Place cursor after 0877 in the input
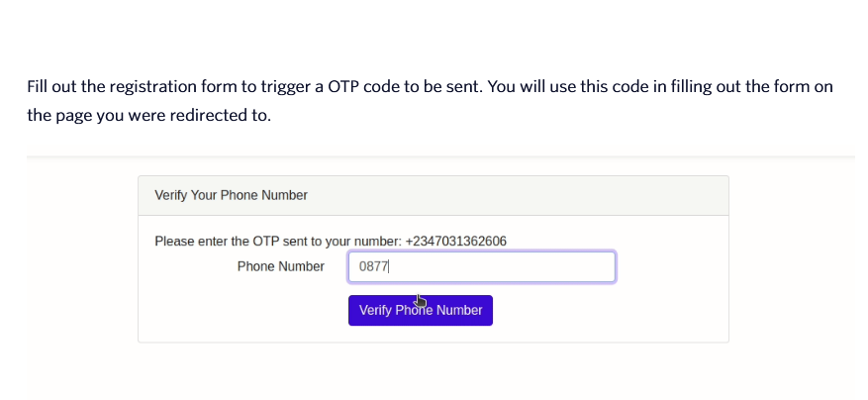 (x=390, y=267)
